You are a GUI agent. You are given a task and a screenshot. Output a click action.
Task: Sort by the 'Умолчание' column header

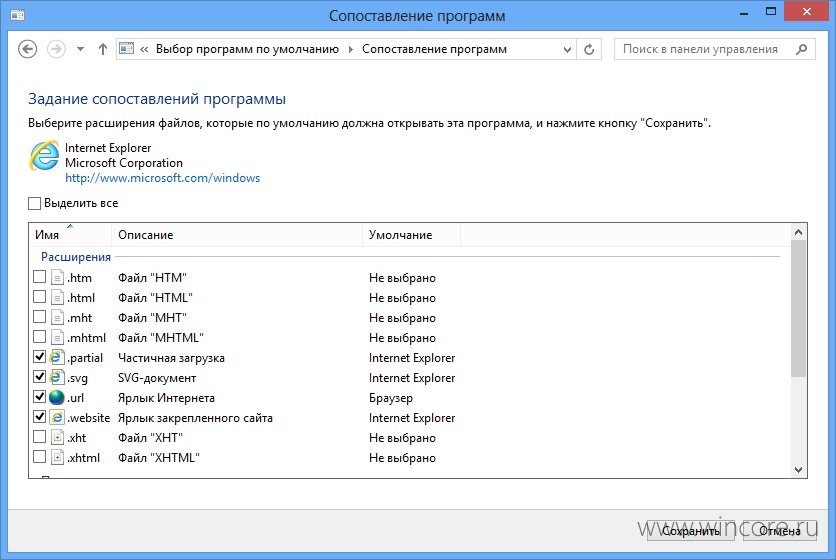(411, 235)
